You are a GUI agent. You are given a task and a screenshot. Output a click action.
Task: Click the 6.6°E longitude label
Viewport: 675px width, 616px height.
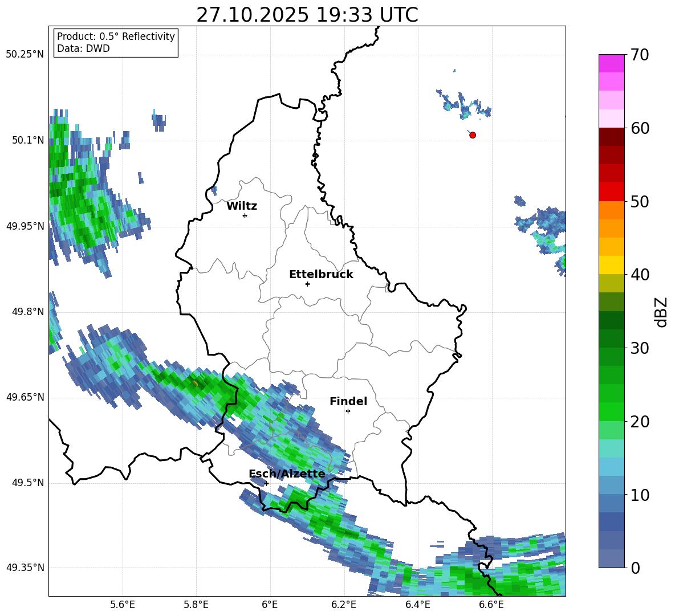pyautogui.click(x=491, y=605)
